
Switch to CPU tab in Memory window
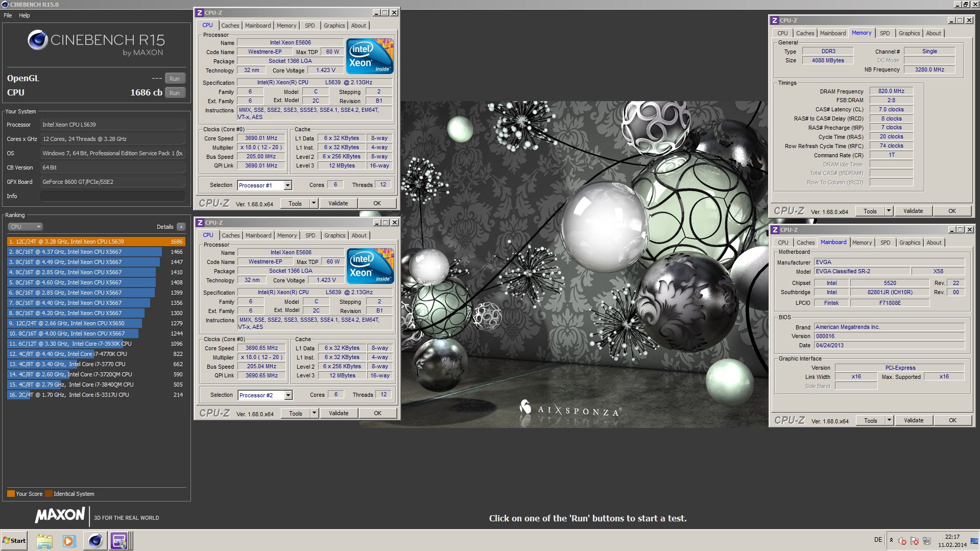[782, 33]
